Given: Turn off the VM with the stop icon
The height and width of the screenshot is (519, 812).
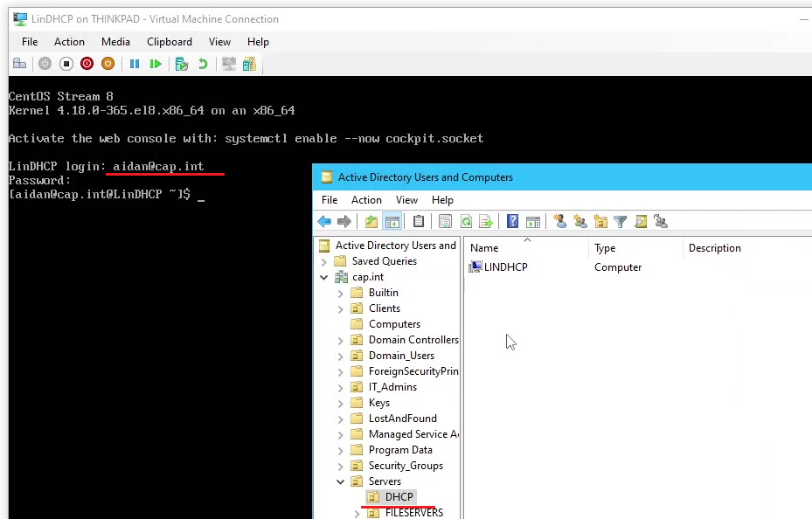Looking at the screenshot, I should (66, 64).
